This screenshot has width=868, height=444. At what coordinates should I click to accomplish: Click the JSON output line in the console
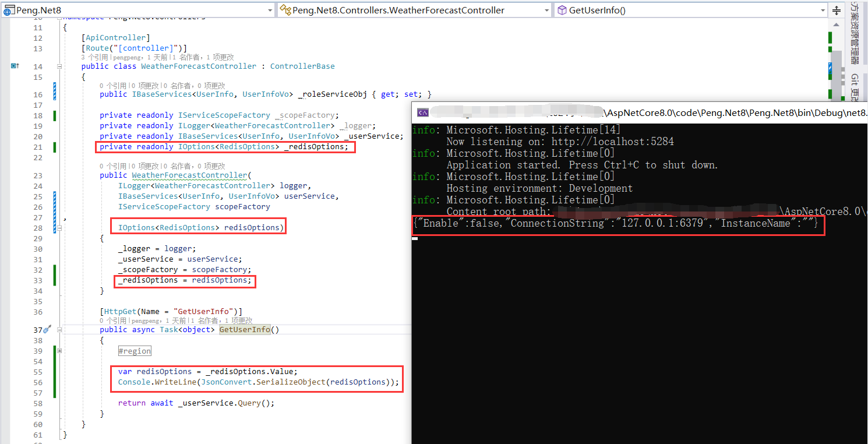click(616, 223)
